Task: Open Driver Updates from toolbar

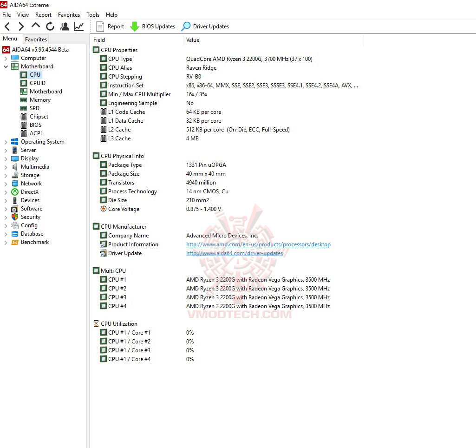Action: [205, 27]
